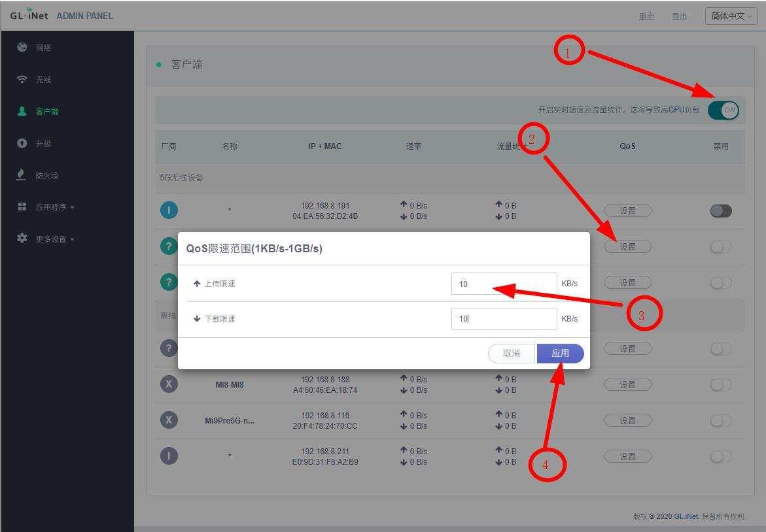The width and height of the screenshot is (766, 532).
Task: Click the 客户端 page heading
Action: pos(186,65)
